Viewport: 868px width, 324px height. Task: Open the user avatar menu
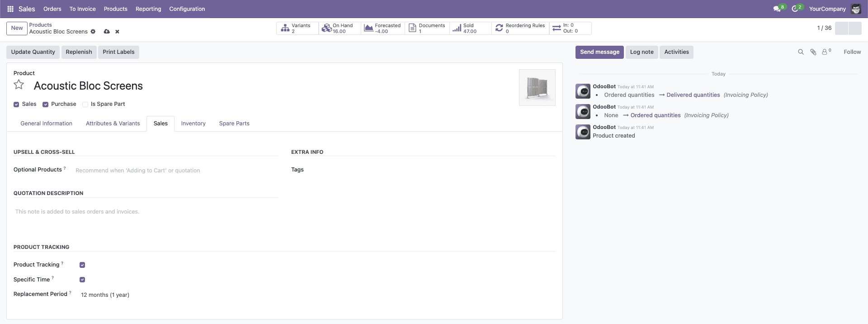click(856, 9)
